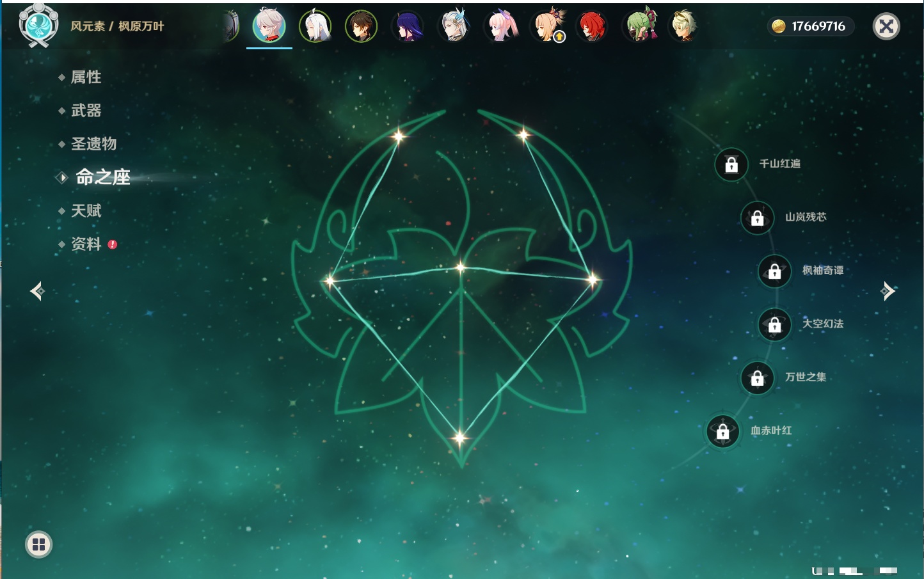The height and width of the screenshot is (579, 924).
Task: Close the character screen
Action: coord(886,26)
